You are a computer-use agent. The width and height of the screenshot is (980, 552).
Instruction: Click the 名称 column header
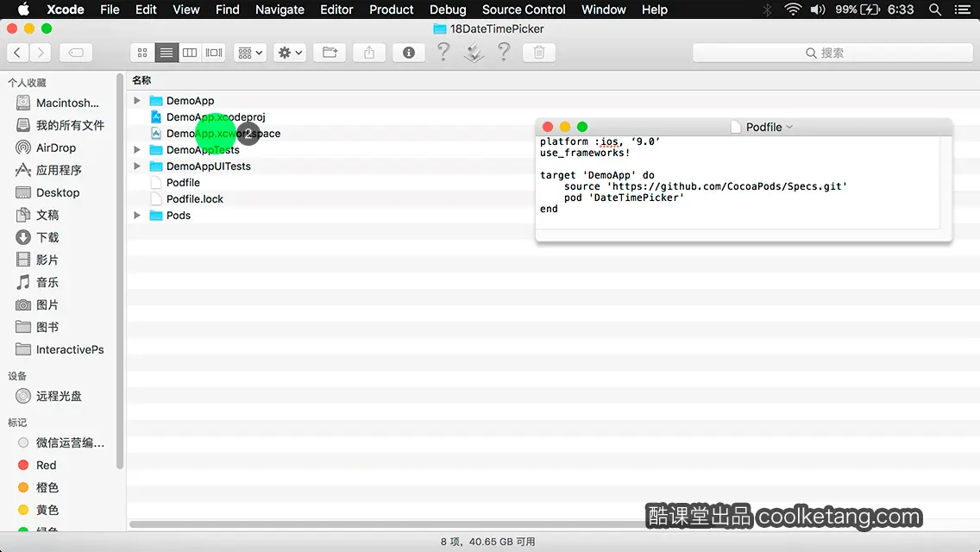pos(141,80)
